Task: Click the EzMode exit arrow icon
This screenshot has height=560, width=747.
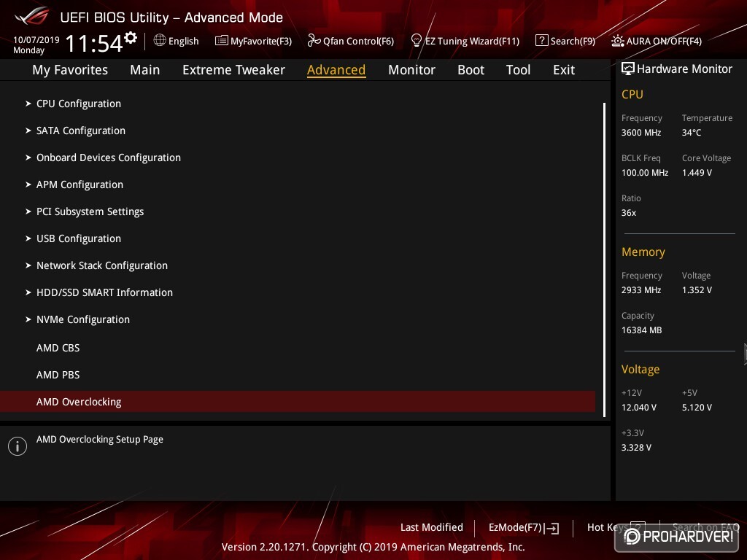Action: click(x=551, y=528)
